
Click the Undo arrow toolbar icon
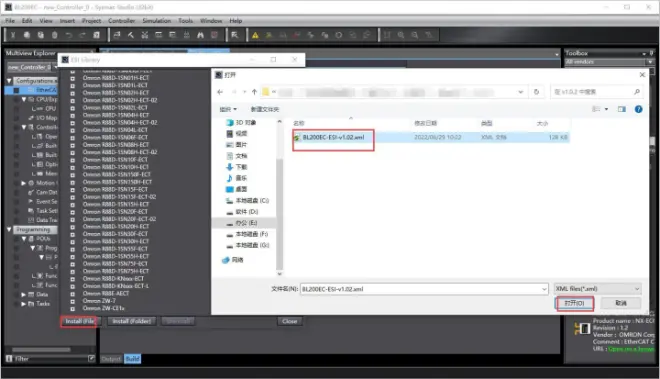coord(68,35)
